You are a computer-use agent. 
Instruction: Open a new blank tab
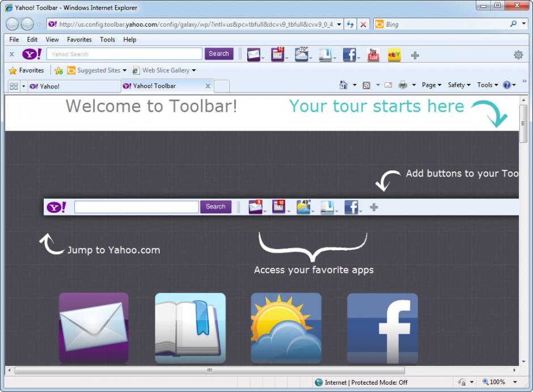222,86
